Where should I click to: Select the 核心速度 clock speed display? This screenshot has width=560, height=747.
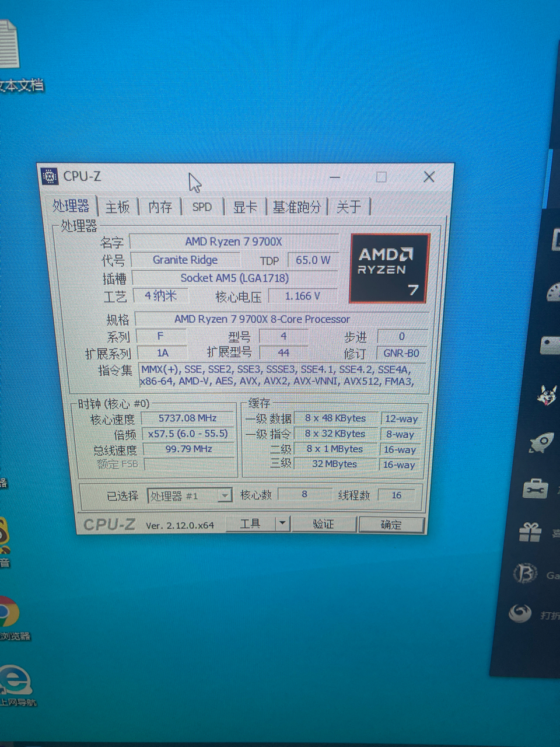[x=188, y=418]
